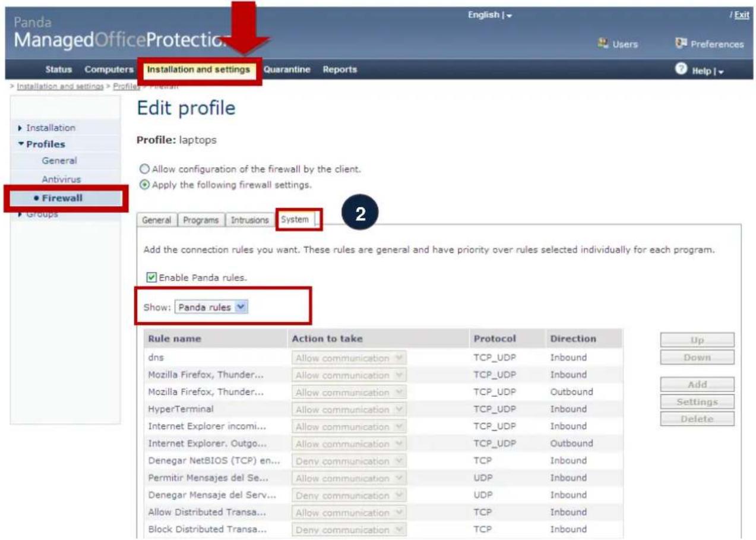756x540 pixels.
Task: Click the Delete rule button
Action: click(697, 419)
